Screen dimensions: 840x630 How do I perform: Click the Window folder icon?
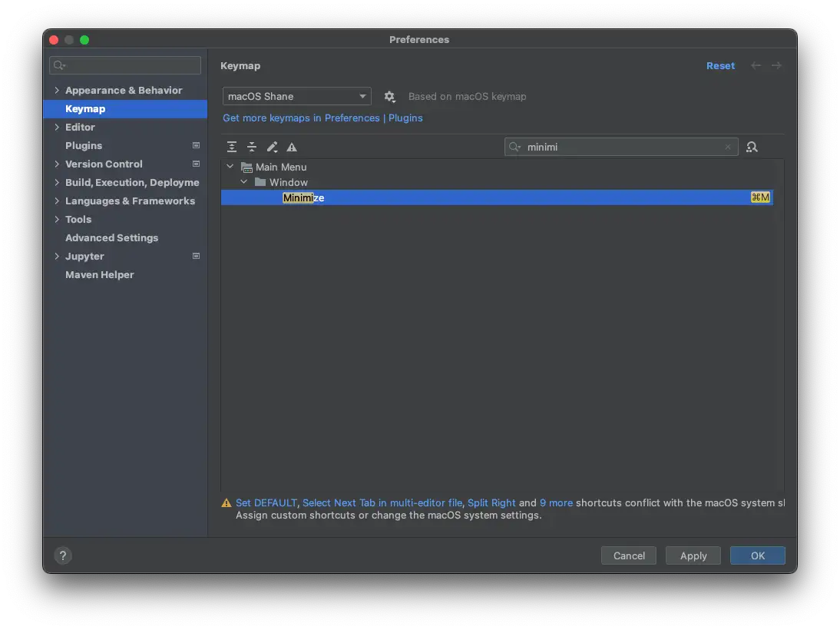(260, 182)
